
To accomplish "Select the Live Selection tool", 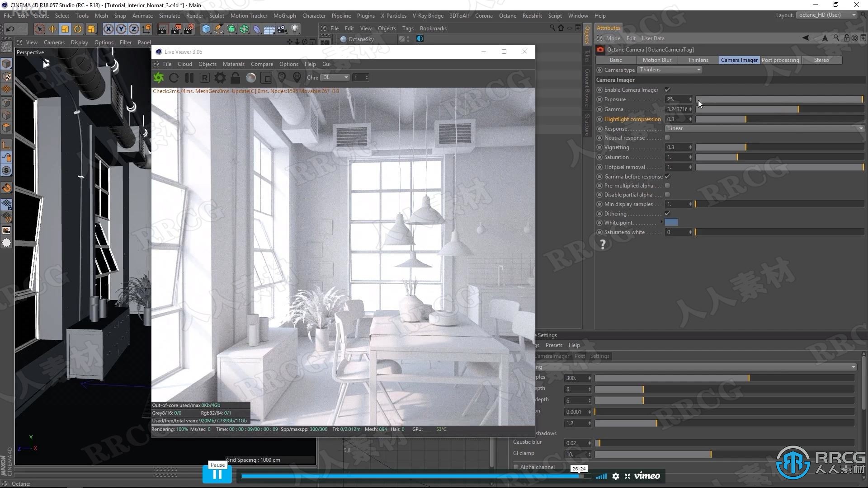I will click(x=39, y=29).
